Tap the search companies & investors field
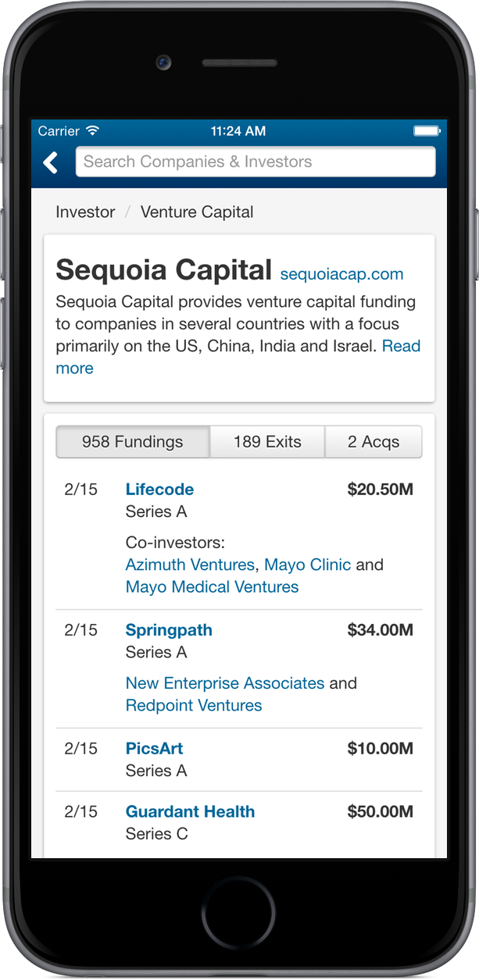The width and height of the screenshot is (479, 980). tap(255, 162)
